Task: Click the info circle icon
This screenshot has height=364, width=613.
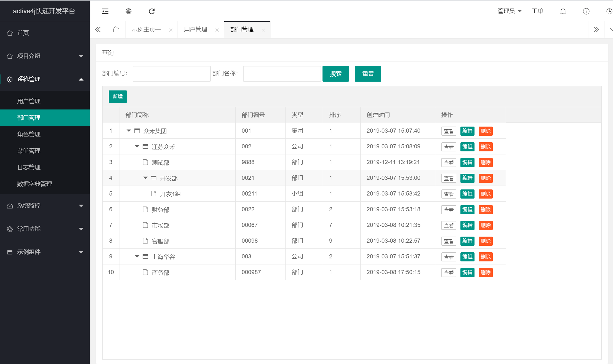Action: click(x=586, y=11)
